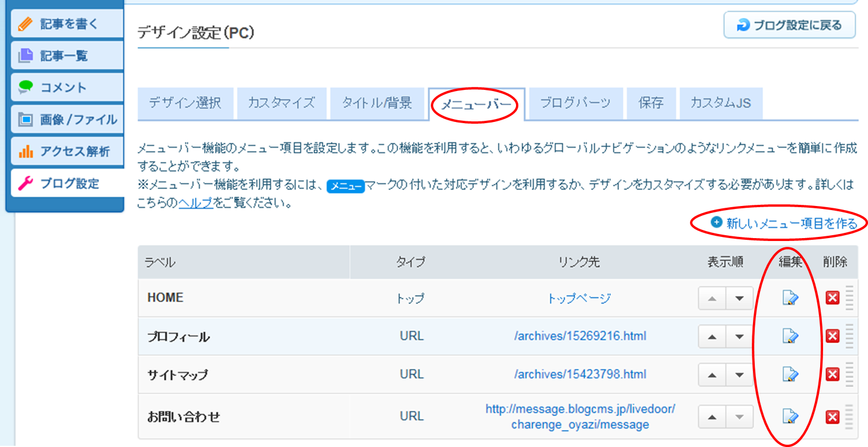This screenshot has width=868, height=447.
Task: Delete the サイトマップ menu item
Action: (x=832, y=374)
